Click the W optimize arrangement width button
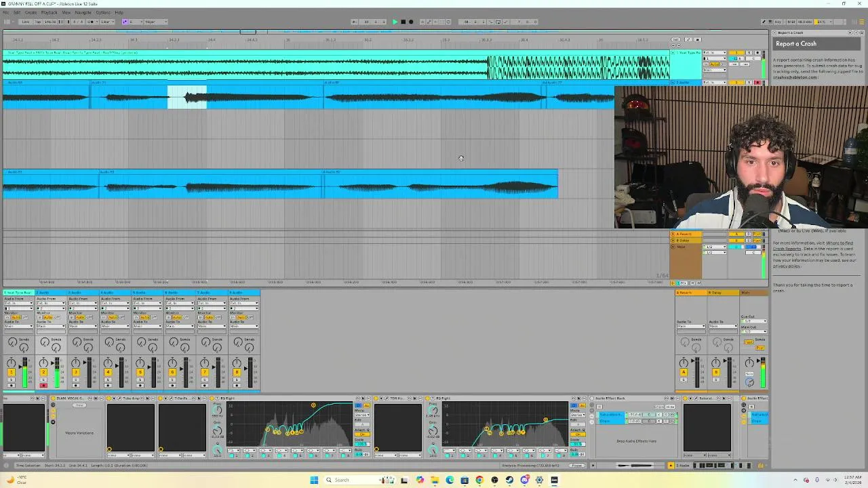 coord(698,283)
